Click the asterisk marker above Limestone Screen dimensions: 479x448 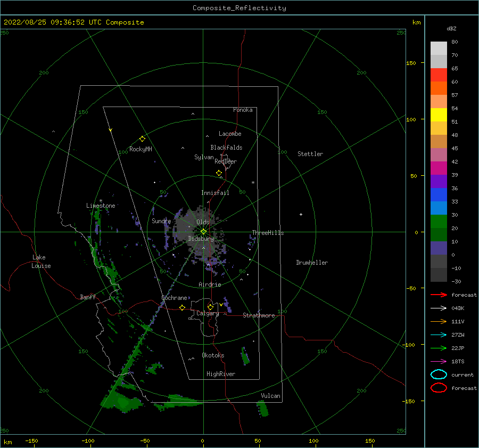[101, 201]
